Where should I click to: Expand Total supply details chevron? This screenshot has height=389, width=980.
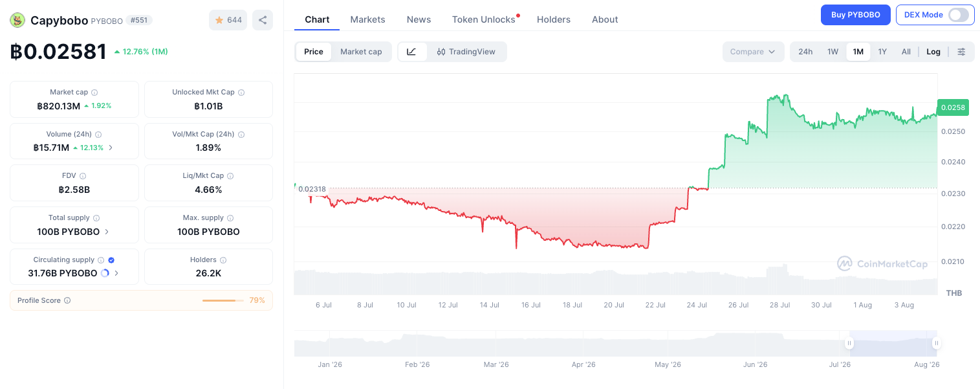pyautogui.click(x=107, y=232)
